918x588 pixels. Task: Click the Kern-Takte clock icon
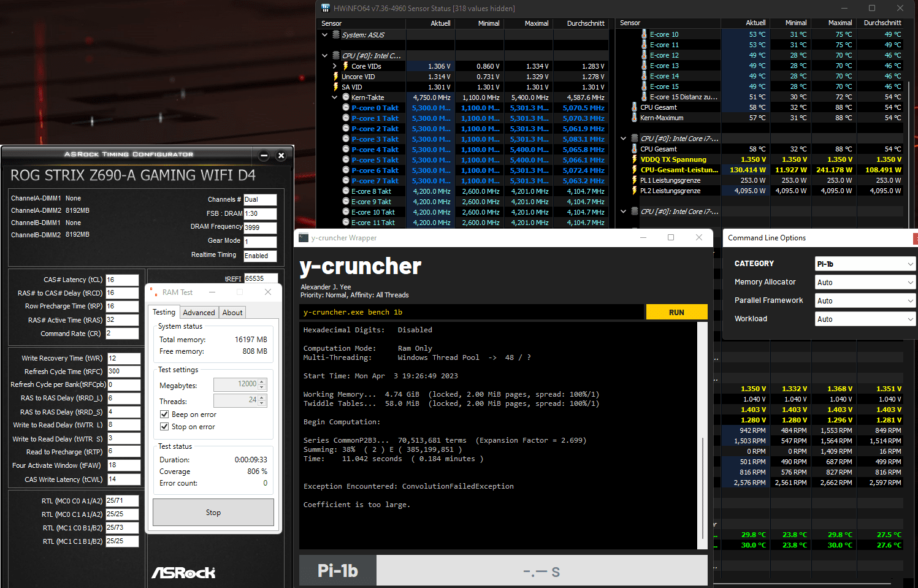point(346,97)
